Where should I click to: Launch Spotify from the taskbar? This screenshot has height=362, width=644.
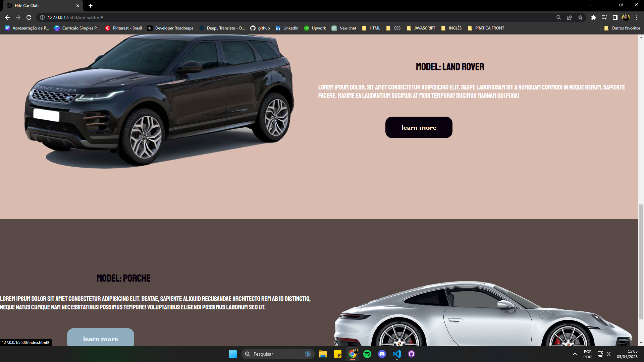(x=367, y=354)
